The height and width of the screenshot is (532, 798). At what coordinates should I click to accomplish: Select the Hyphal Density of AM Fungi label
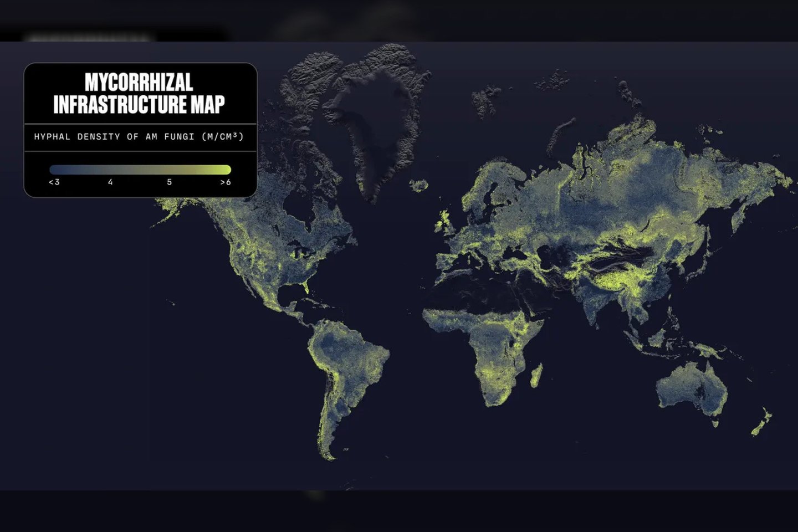pos(139,136)
